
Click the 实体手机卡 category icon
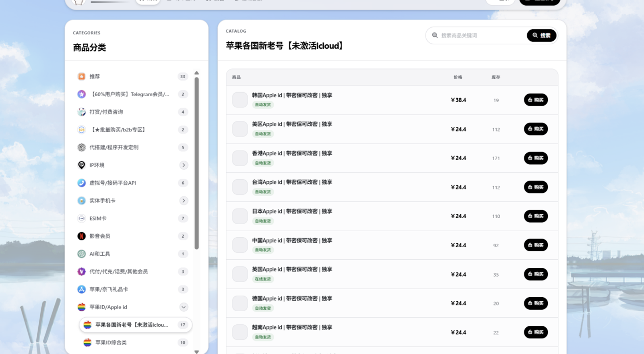[x=81, y=201]
